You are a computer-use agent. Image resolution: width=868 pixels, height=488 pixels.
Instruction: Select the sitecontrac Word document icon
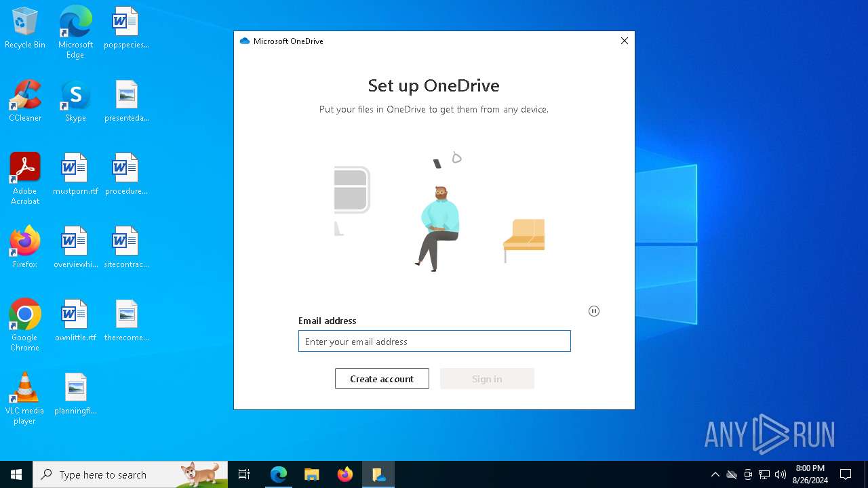tap(126, 248)
